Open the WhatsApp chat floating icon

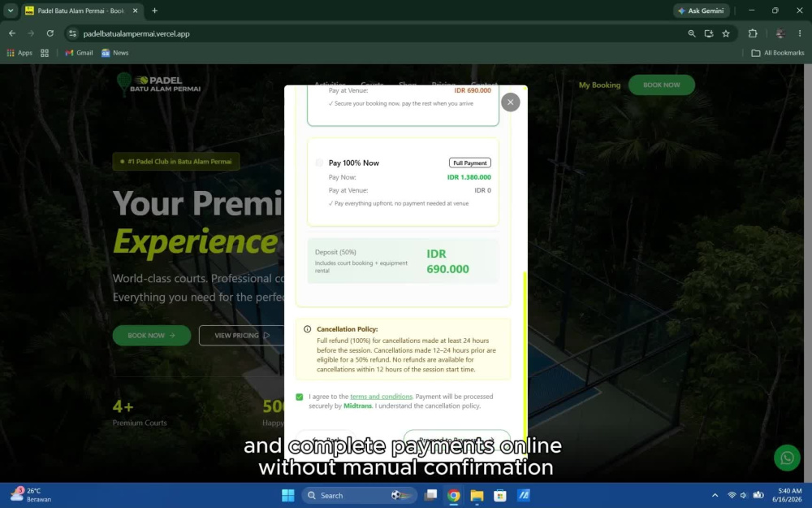[787, 458]
